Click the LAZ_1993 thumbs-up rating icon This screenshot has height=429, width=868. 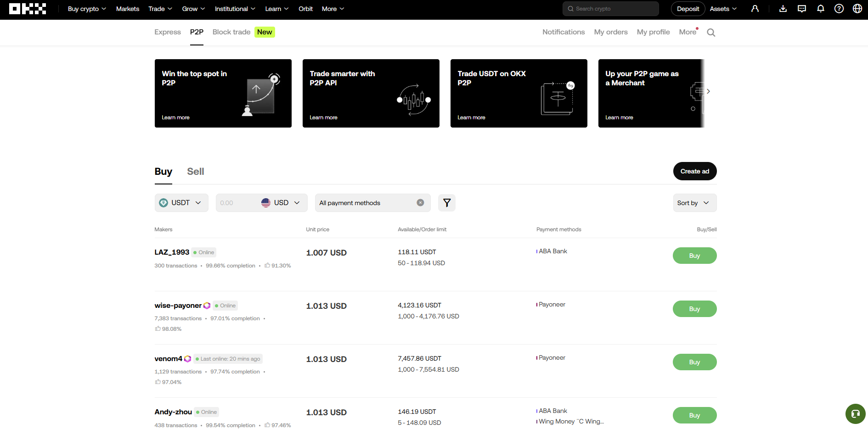267,265
